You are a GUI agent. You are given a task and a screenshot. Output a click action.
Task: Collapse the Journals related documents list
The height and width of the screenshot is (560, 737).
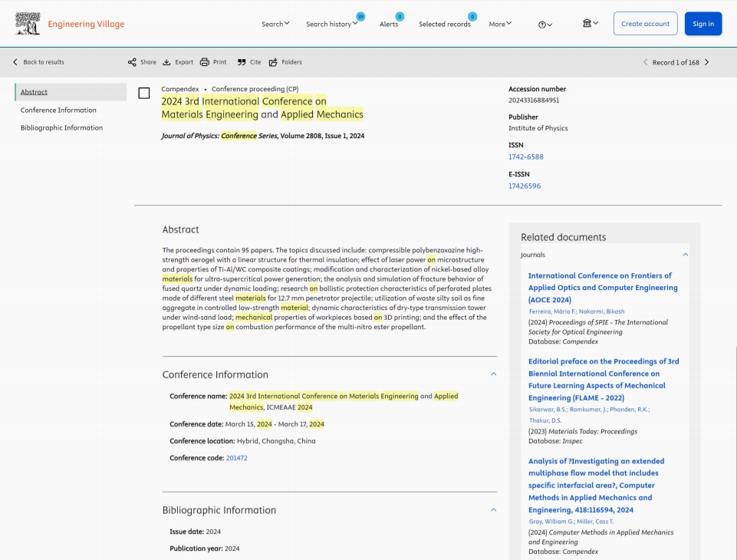686,255
